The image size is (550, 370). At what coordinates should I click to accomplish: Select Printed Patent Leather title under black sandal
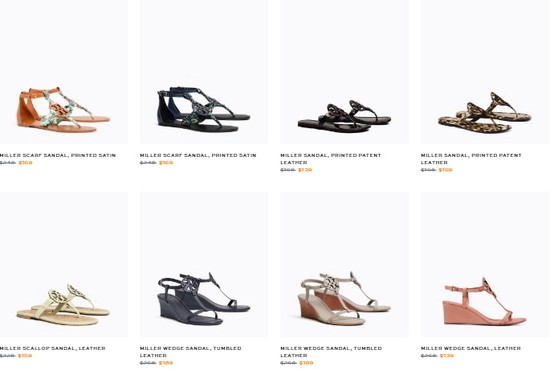click(330, 159)
